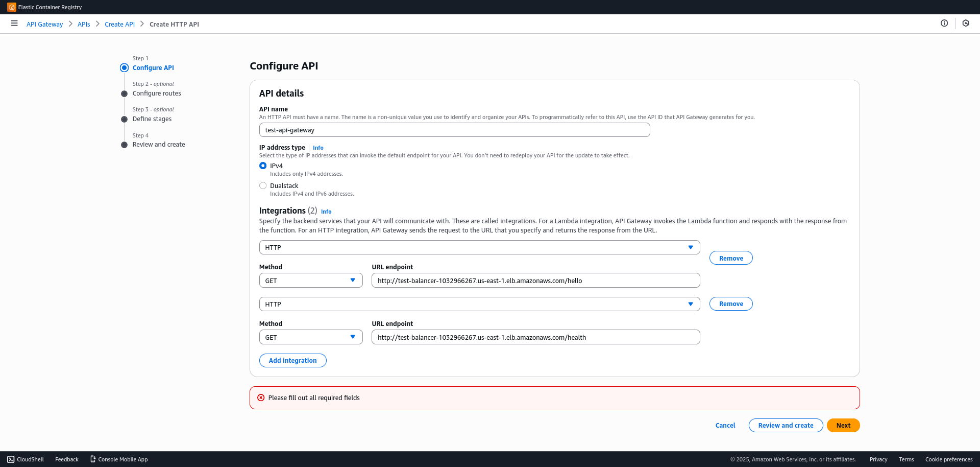Click the Step 2 Configure routes step marker
Image resolution: width=980 pixels, height=467 pixels.
pos(124,94)
